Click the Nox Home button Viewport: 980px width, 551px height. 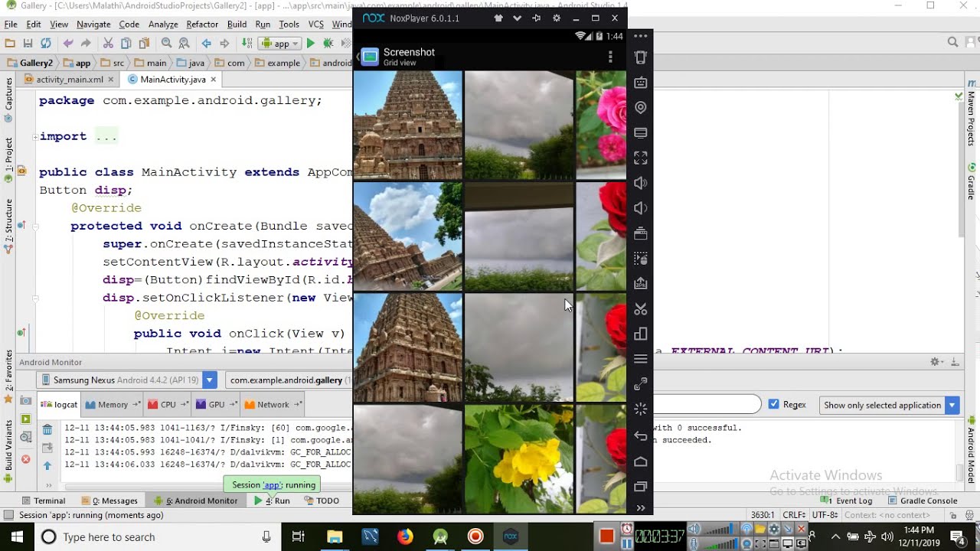tap(641, 461)
